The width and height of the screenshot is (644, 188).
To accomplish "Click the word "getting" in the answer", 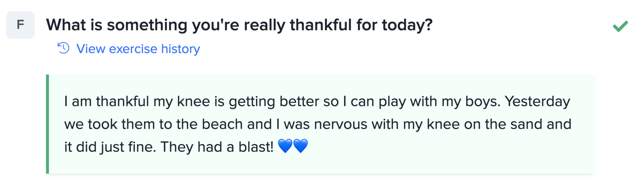I will pos(252,102).
